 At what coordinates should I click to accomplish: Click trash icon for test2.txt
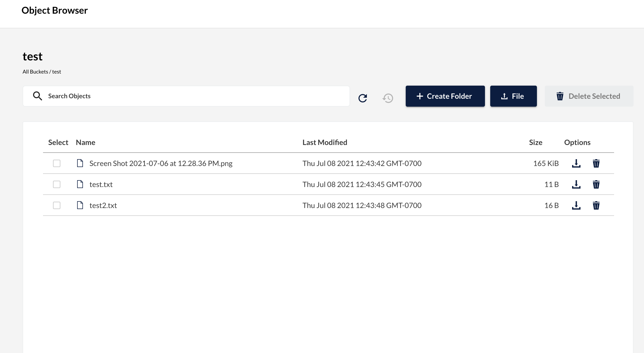pos(596,205)
